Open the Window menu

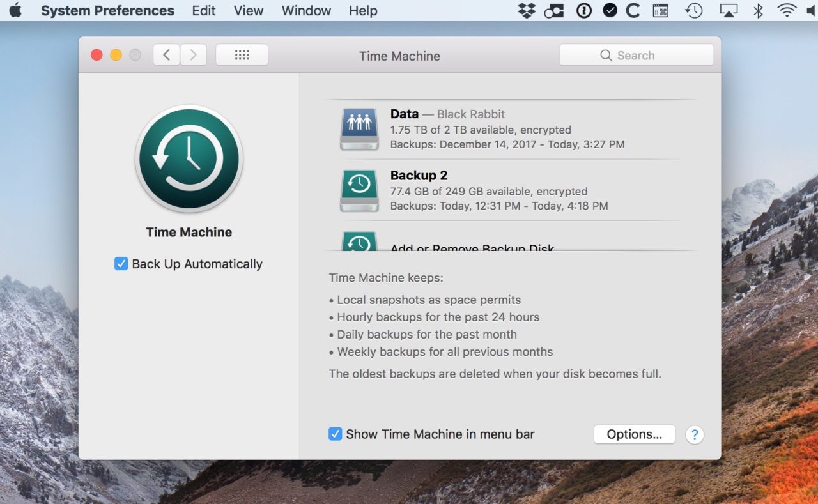pos(306,11)
